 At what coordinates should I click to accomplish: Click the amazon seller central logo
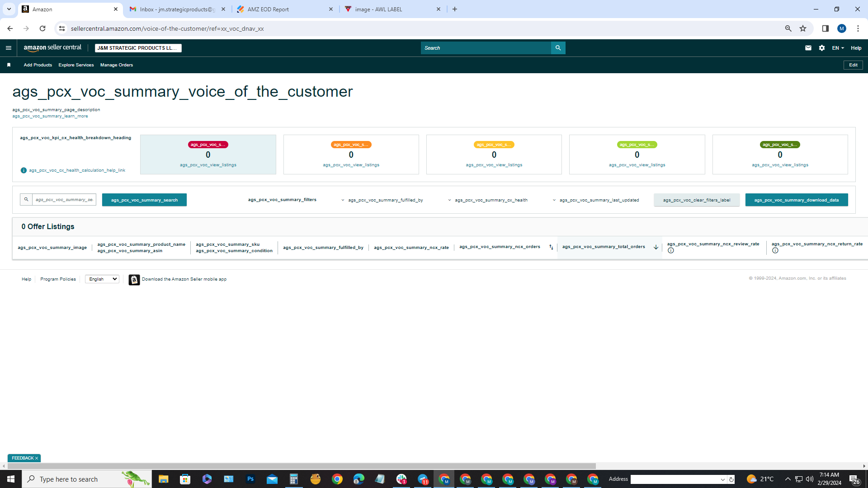click(52, 48)
